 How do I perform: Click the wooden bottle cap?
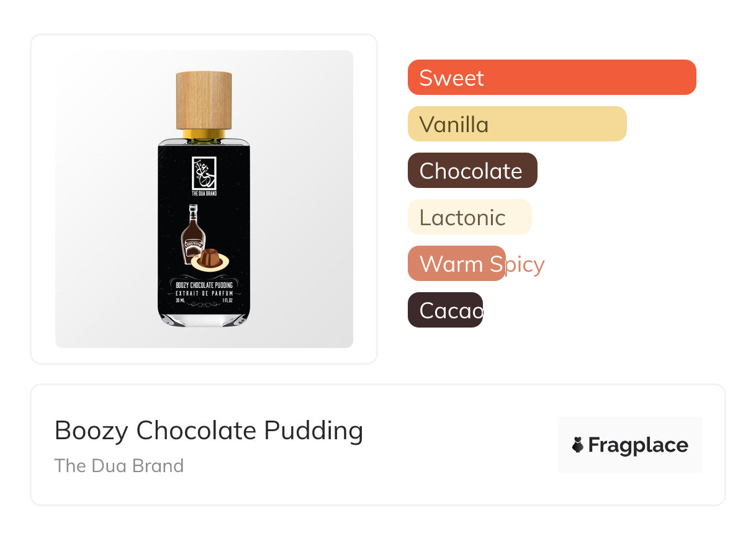coord(204,99)
